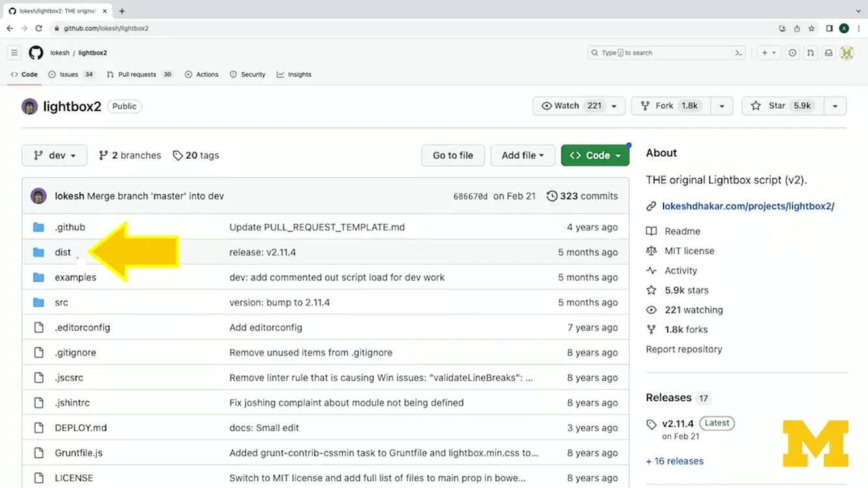Expand the Watch options caret

click(614, 106)
